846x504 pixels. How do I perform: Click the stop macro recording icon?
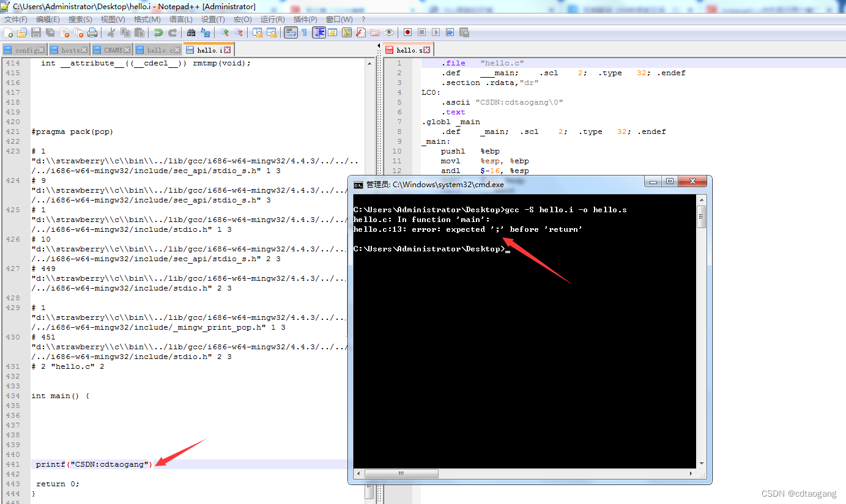pyautogui.click(x=422, y=32)
